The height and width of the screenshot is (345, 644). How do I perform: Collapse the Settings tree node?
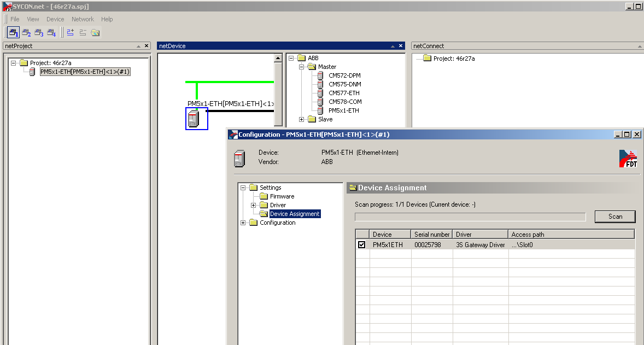(243, 188)
